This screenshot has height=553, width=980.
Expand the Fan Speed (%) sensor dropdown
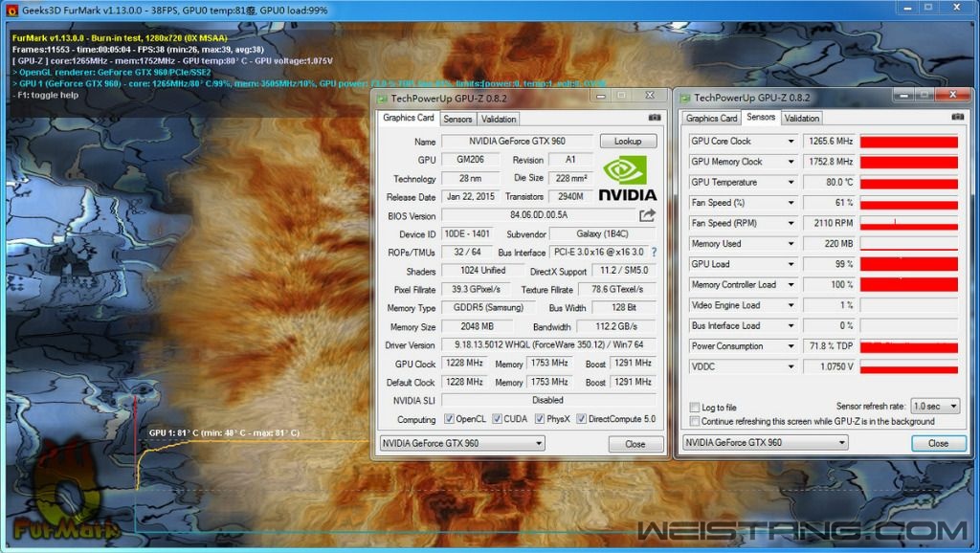tap(791, 203)
